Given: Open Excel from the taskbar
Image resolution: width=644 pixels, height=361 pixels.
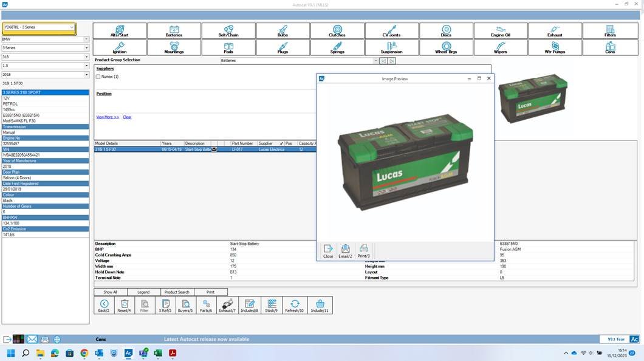Looking at the screenshot, I should tap(158, 352).
